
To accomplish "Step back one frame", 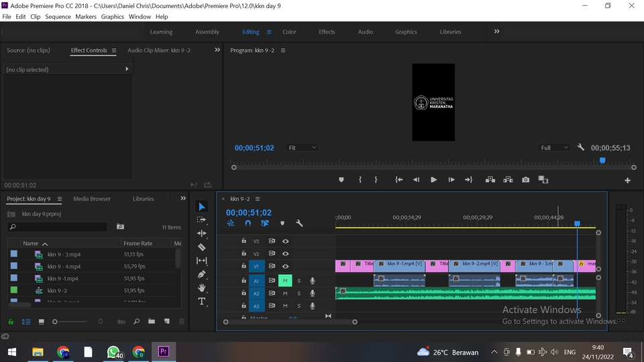I will coord(416,180).
